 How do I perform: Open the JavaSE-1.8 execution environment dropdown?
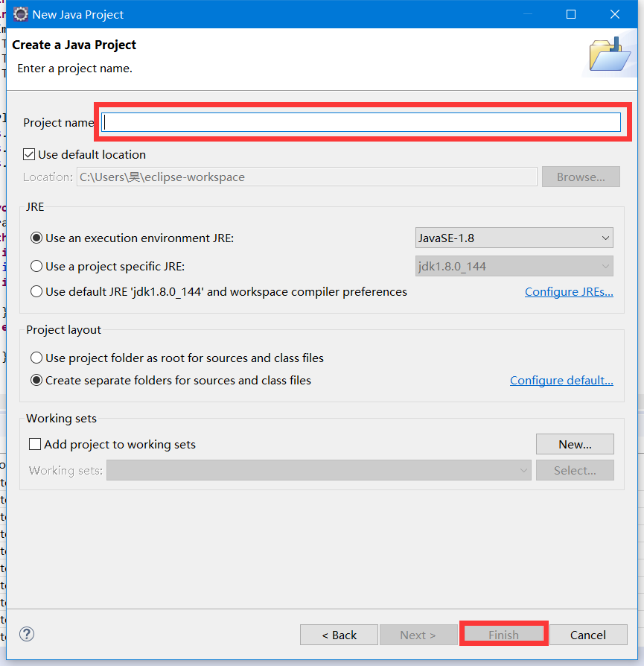pos(514,238)
